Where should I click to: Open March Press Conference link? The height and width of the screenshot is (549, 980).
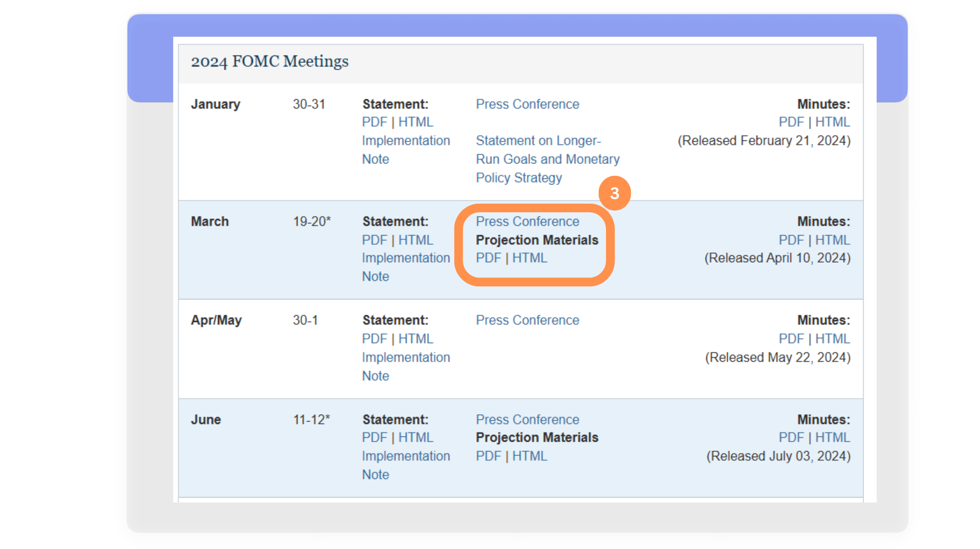(x=527, y=222)
